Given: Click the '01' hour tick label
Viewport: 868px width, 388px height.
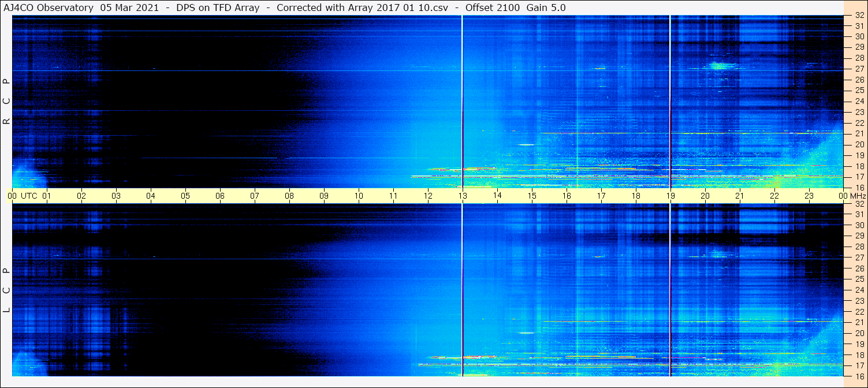Looking at the screenshot, I should point(47,196).
